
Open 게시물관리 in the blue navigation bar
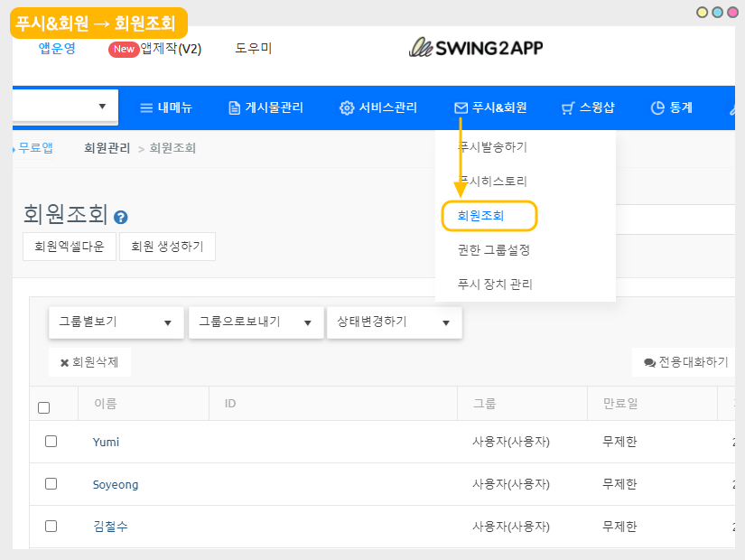(265, 107)
